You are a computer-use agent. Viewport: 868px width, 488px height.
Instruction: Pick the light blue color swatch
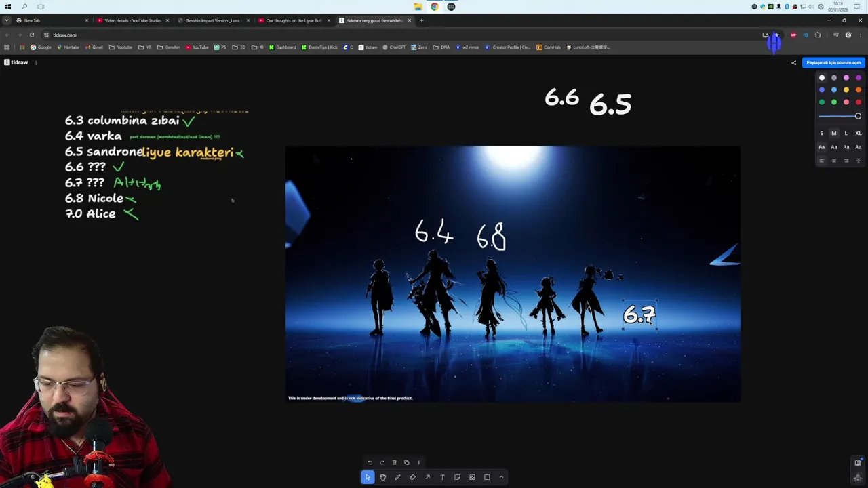tap(834, 90)
